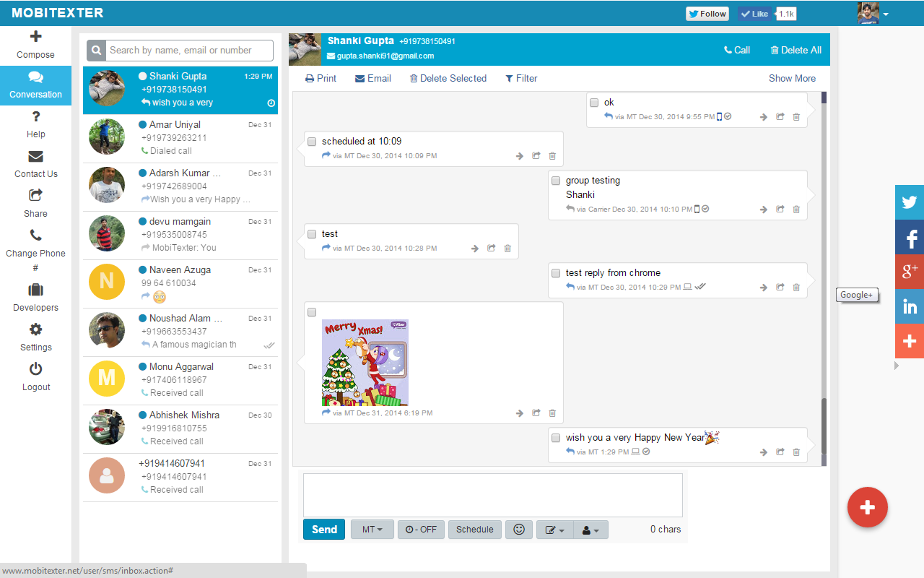Click the Schedule button
Image resolution: width=924 pixels, height=578 pixels.
point(475,530)
